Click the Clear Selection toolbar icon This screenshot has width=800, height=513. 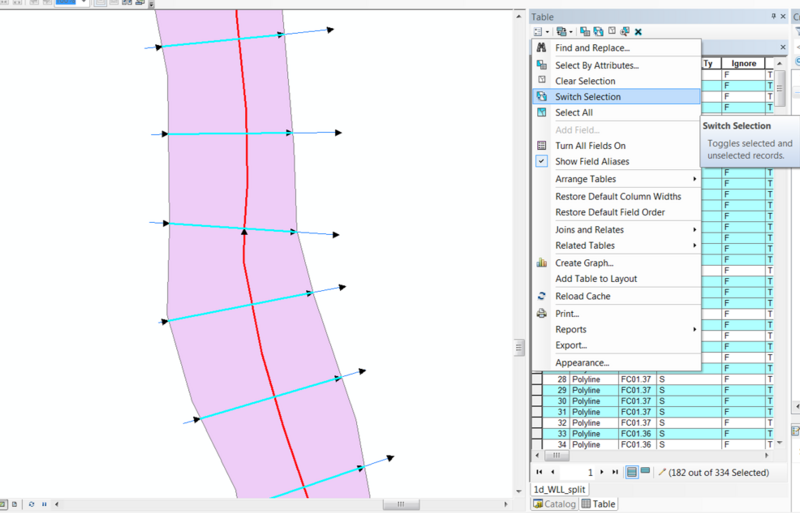(610, 32)
